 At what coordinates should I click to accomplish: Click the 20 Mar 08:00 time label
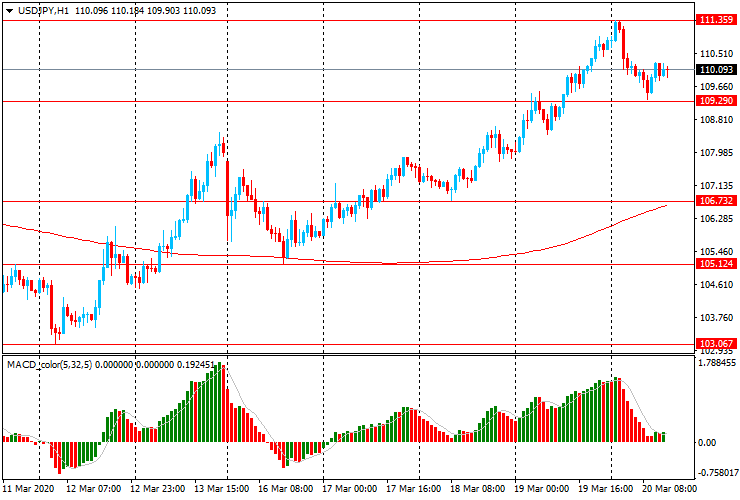click(x=669, y=489)
